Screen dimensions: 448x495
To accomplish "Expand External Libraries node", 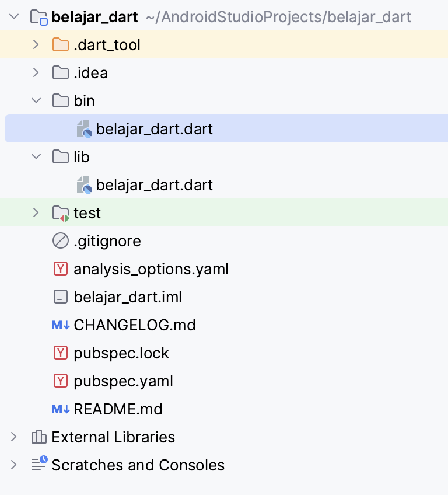I will 13,437.
